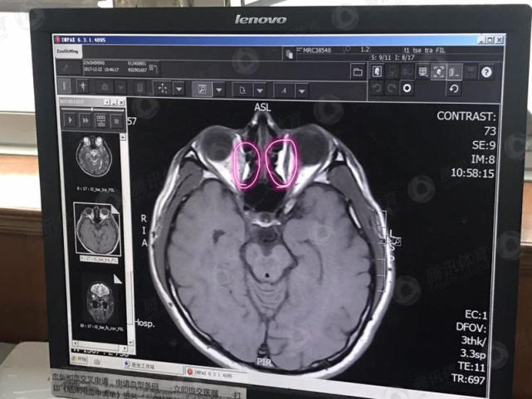Select the magnifier zoom tool
The width and height of the screenshot is (532, 399).
pyautogui.click(x=202, y=90)
